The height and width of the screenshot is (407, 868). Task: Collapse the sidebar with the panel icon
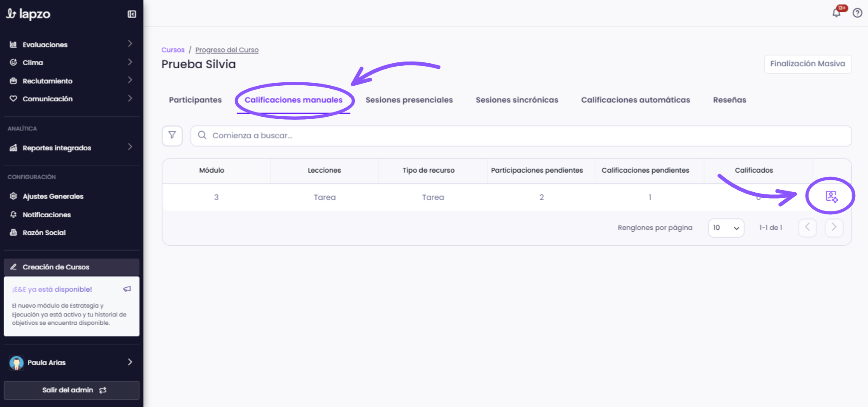[x=132, y=14]
